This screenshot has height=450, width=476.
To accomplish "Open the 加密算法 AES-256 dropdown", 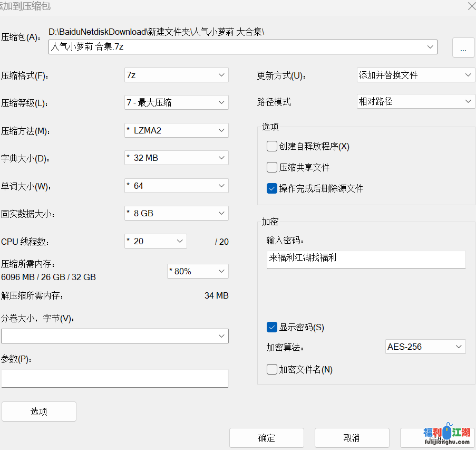I will [x=425, y=347].
